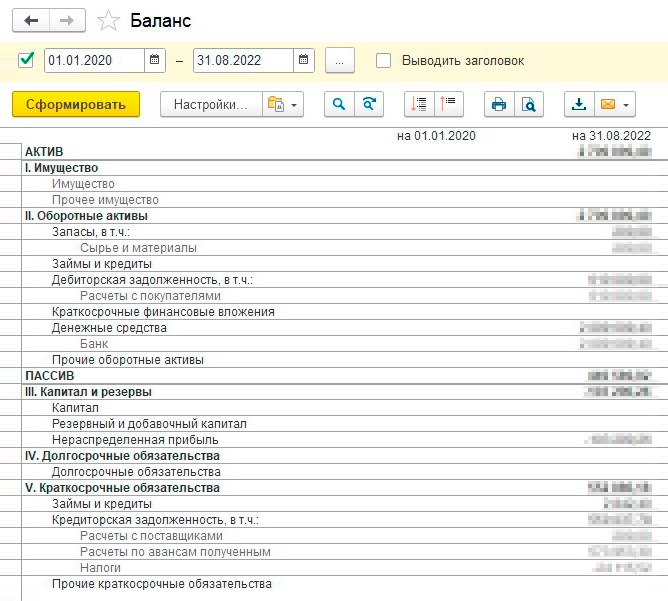Click the Прочее имущество row
The width and height of the screenshot is (668, 601).
tap(344, 200)
